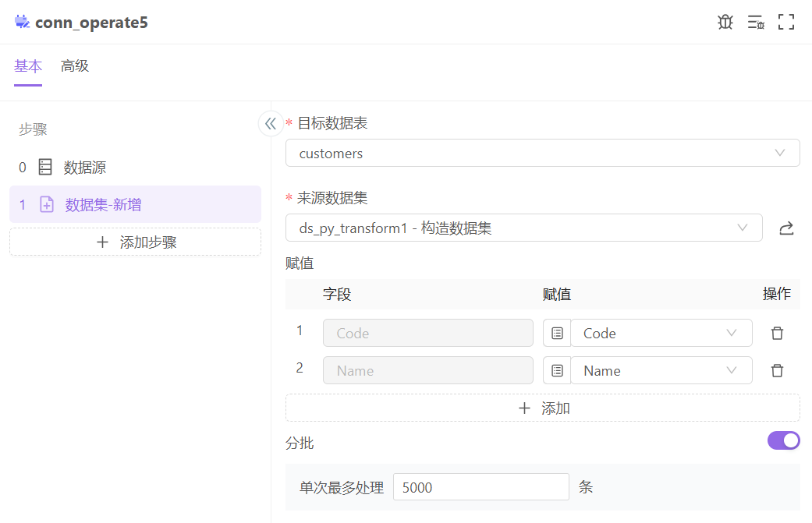Select step 0 数据源
Viewport: 812px width, 523px height.
(135, 167)
